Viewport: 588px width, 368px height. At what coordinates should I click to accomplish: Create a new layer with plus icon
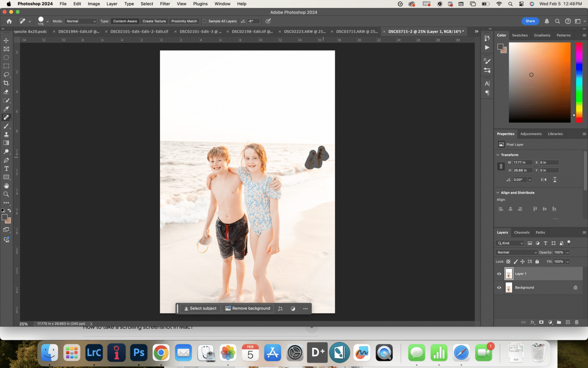568,322
